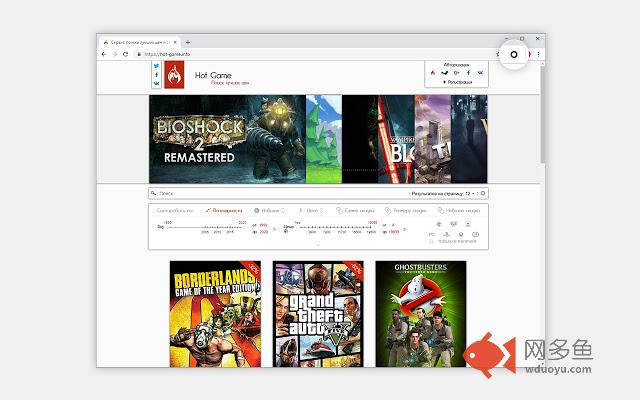Viewport: 640px width, 400px height.
Task: Open the results per page dropdown
Action: point(443,193)
